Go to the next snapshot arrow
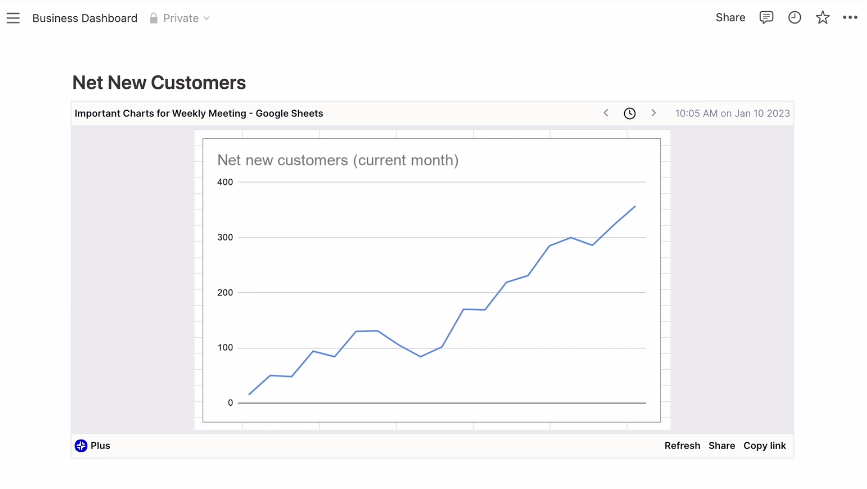The height and width of the screenshot is (489, 867). tap(654, 113)
